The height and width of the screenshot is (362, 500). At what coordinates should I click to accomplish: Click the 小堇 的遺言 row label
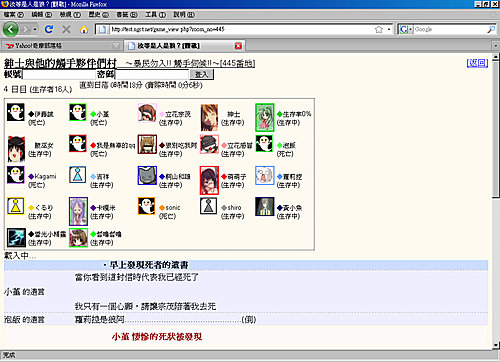pos(24,292)
